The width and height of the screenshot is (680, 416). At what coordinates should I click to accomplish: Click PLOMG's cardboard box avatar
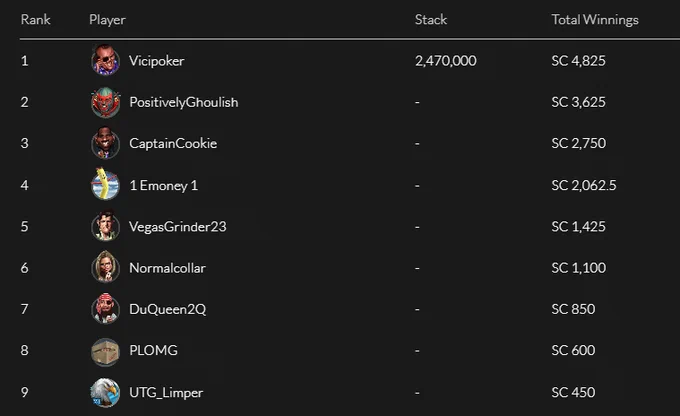point(105,350)
